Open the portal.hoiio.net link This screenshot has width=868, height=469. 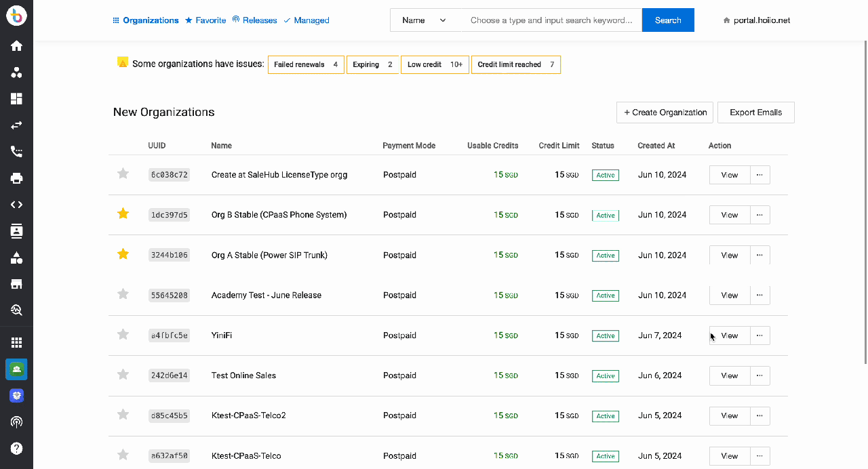(762, 20)
